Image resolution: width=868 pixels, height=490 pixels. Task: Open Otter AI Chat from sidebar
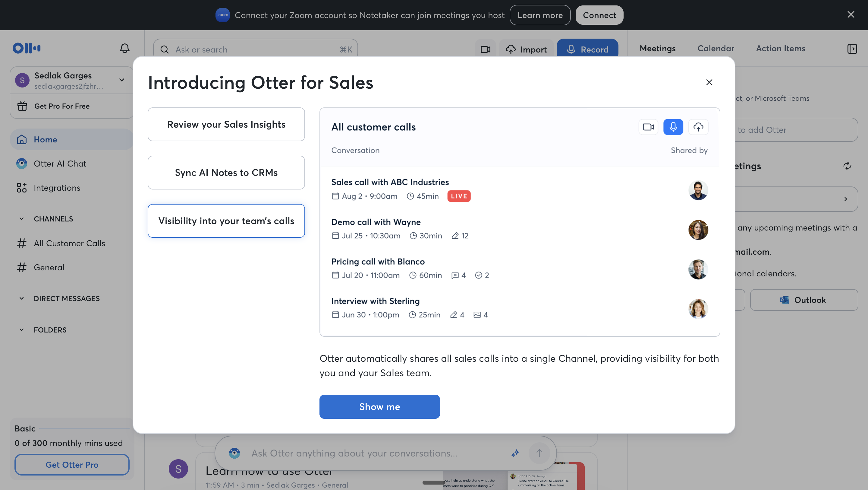coord(60,164)
